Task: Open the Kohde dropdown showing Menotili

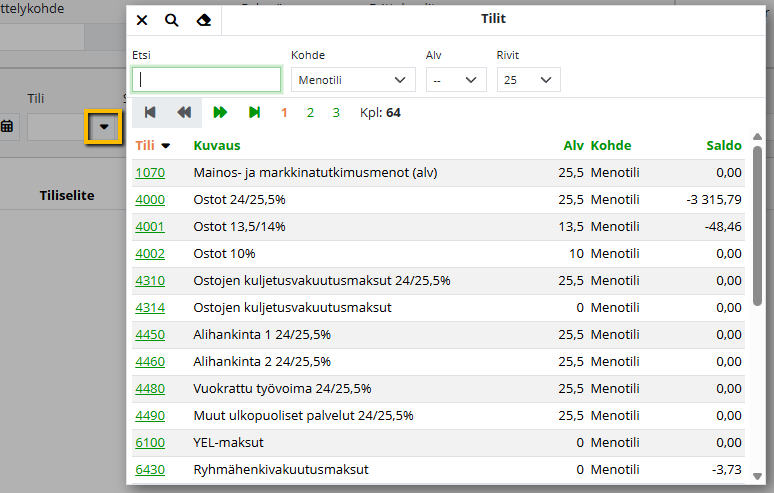Action: click(x=353, y=80)
